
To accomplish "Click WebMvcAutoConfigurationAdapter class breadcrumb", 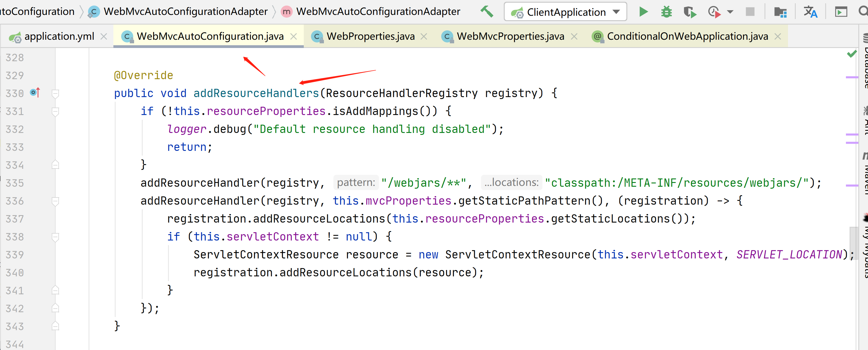I will pyautogui.click(x=185, y=12).
